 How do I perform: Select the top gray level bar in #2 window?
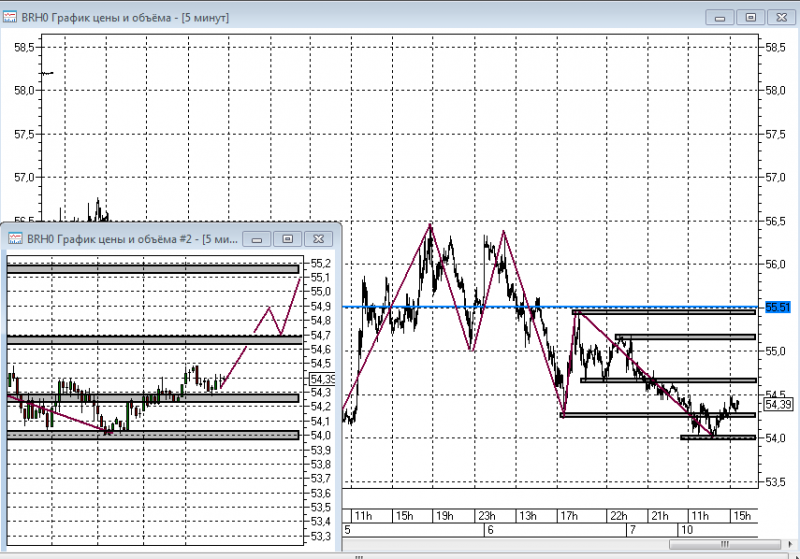153,269
